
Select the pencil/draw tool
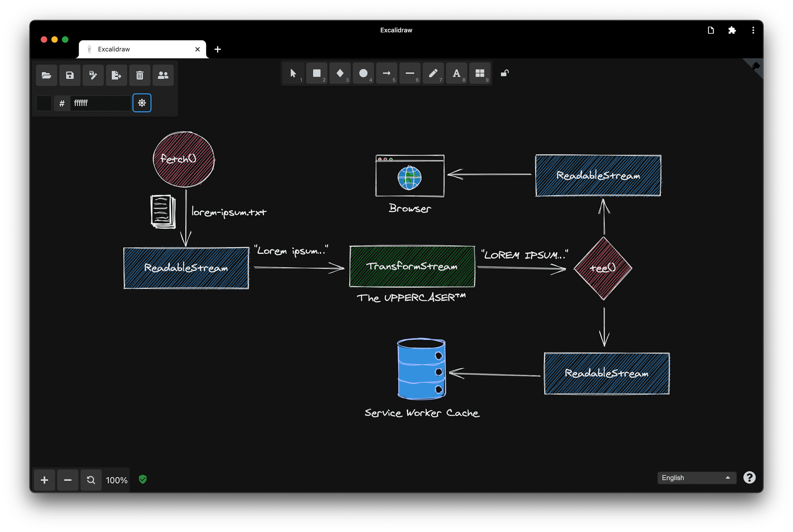pyautogui.click(x=433, y=73)
